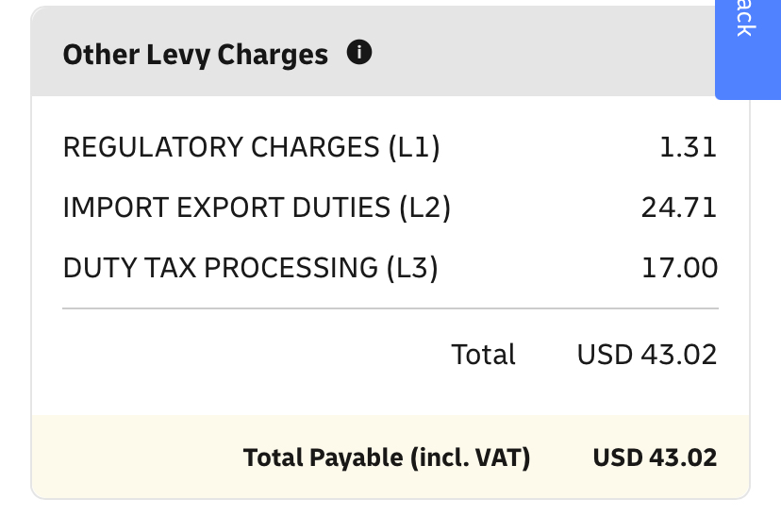Click the bold Total Payable text
The height and width of the screenshot is (532, 781).
pos(324,458)
